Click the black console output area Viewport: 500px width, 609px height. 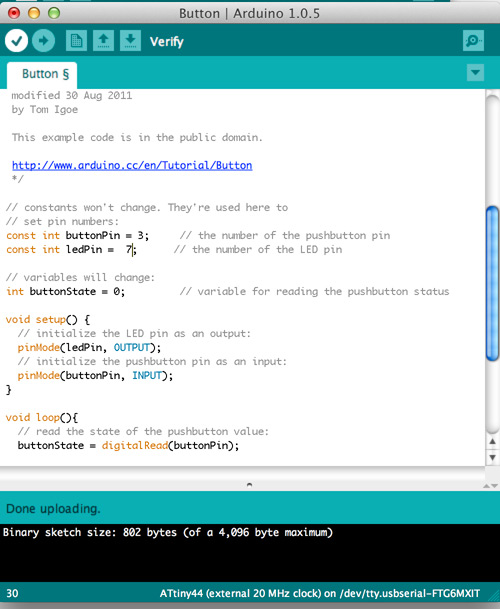pyautogui.click(x=250, y=553)
